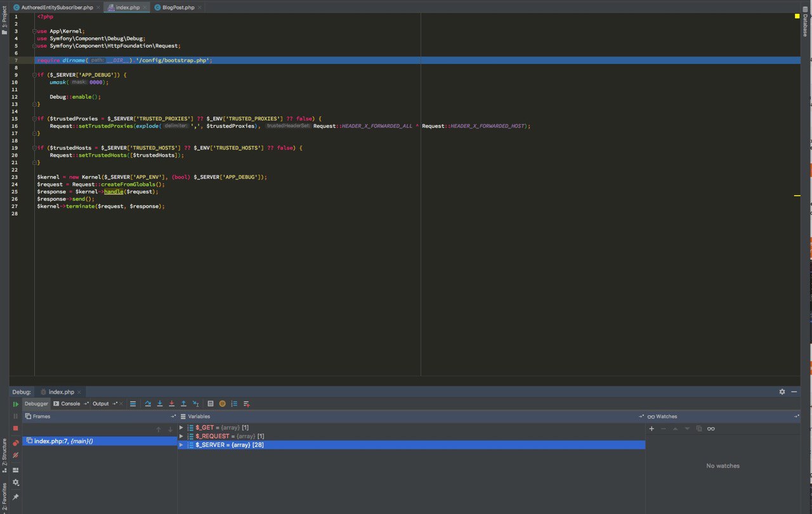The image size is (812, 514).
Task: Open View Breakpoints (red double circle icon)
Action: tap(16, 443)
